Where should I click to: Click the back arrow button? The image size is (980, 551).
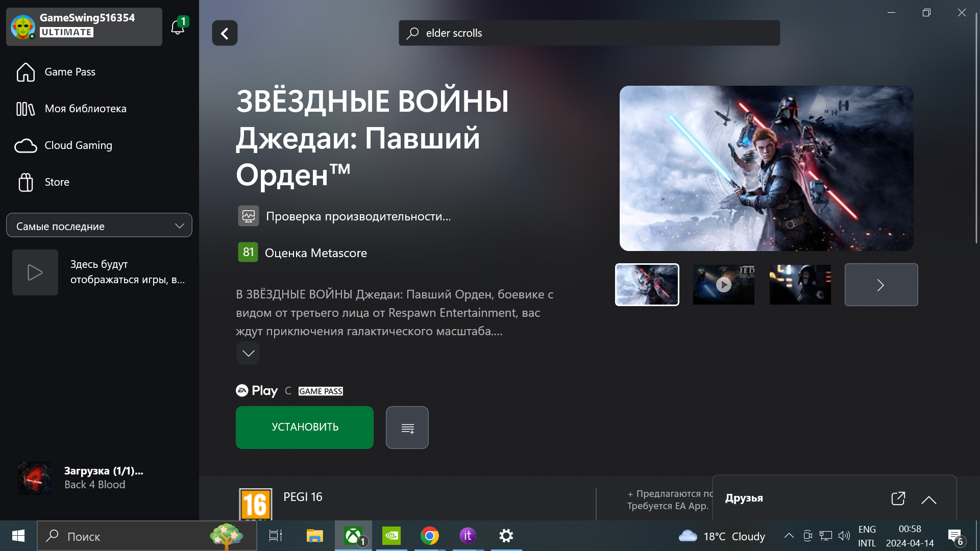225,33
